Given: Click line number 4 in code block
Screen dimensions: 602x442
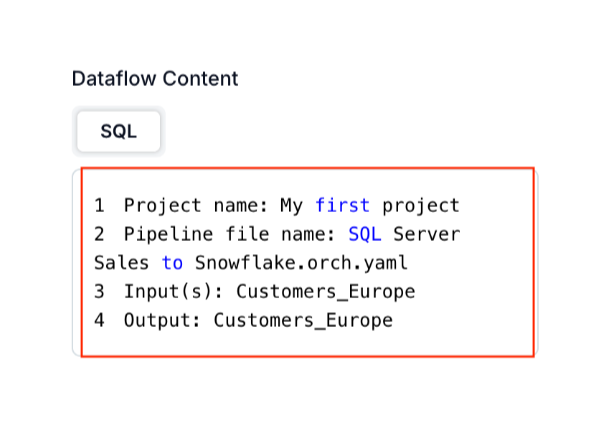Looking at the screenshot, I should tap(99, 321).
